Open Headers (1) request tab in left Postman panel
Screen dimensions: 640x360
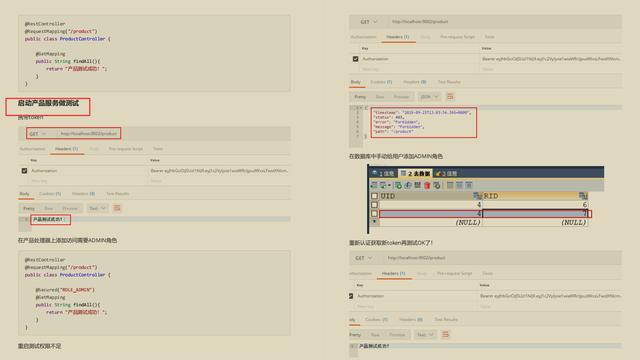67,149
